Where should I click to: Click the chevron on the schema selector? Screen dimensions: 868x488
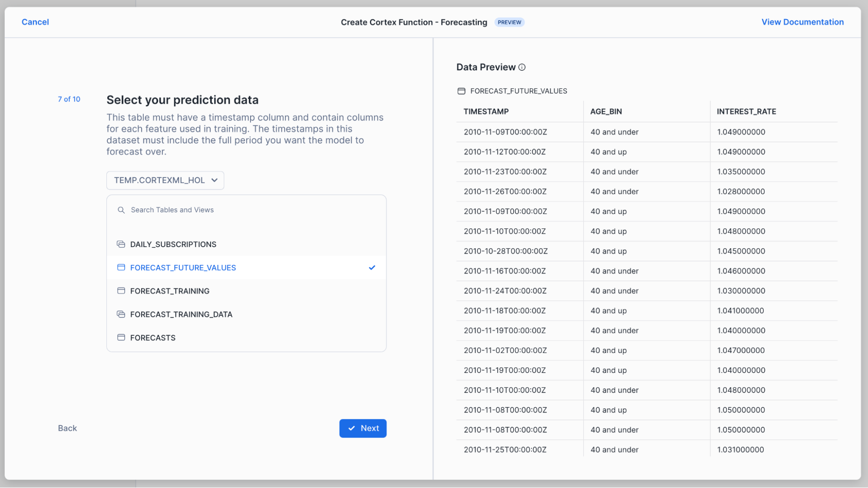pyautogui.click(x=215, y=180)
